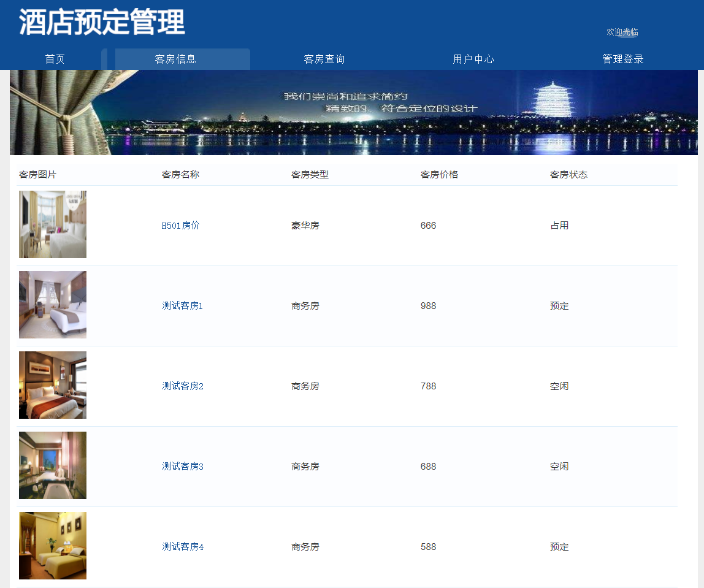Click the 管理登录 navigation item
This screenshot has height=588, width=704.
tap(622, 59)
